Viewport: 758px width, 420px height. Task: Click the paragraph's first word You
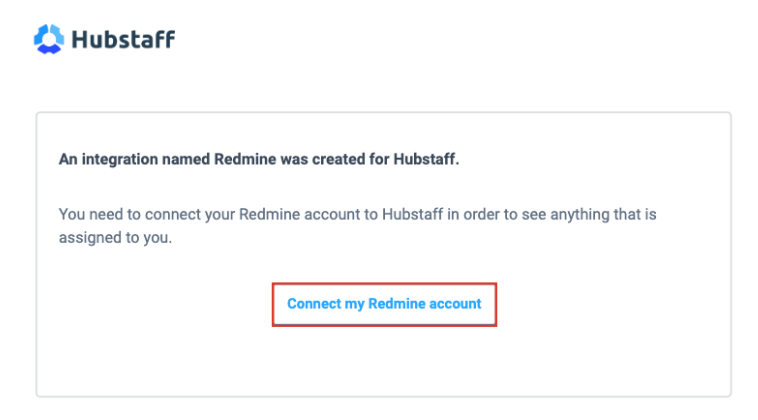tap(72, 215)
